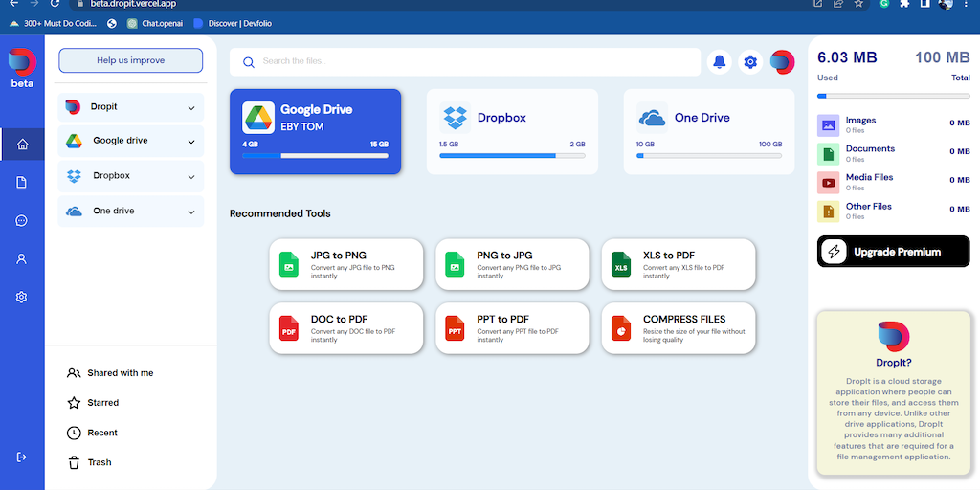Open the files document icon in sidebar

[x=22, y=183]
